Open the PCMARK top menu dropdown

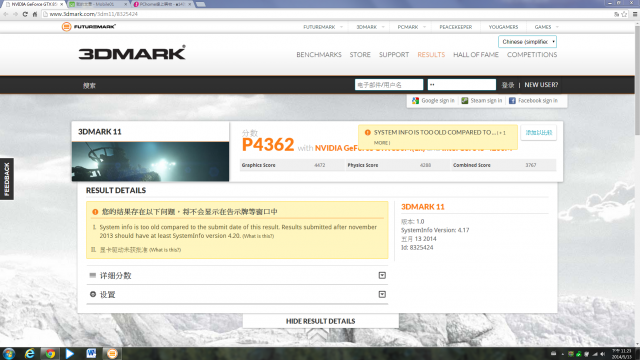(x=411, y=27)
